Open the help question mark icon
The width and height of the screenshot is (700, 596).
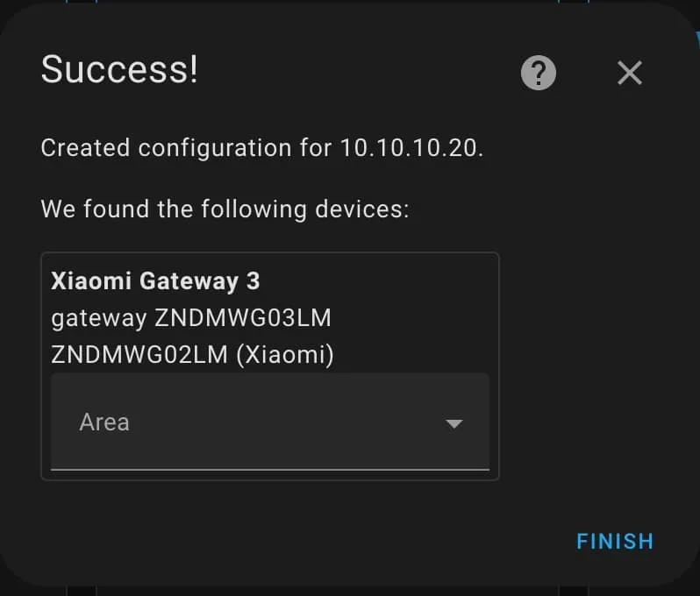coord(539,74)
